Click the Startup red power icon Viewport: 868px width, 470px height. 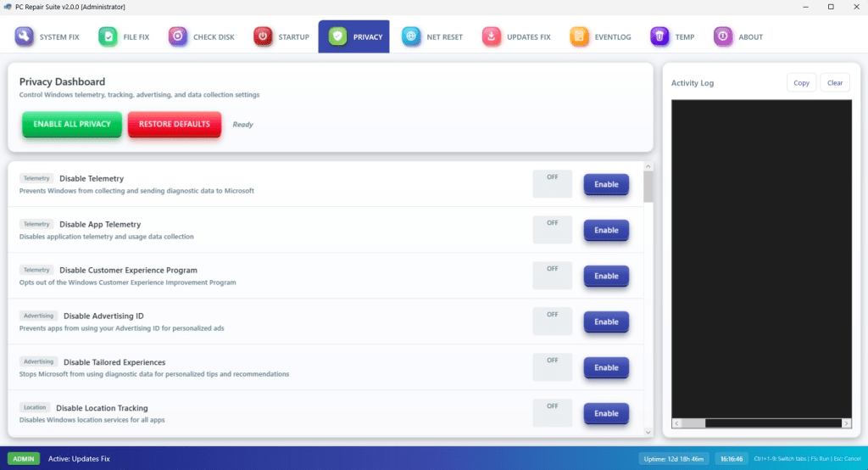click(263, 36)
